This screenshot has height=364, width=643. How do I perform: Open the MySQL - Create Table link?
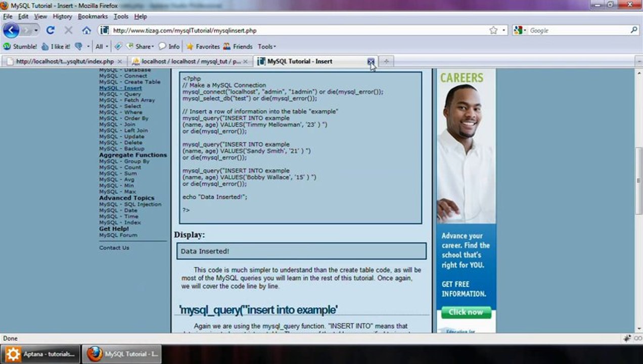129,82
